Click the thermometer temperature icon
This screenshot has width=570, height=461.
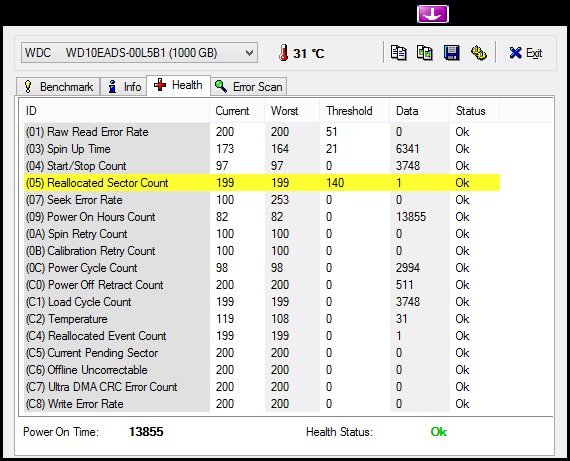[x=284, y=53]
